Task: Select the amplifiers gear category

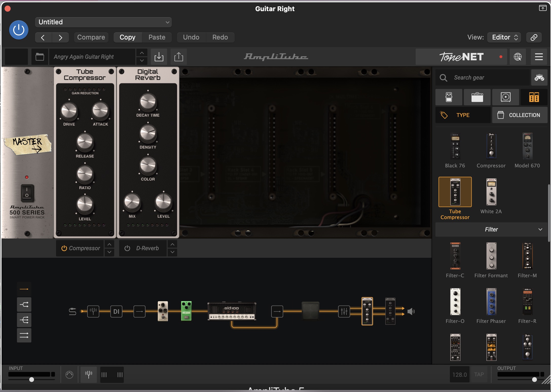Action: [477, 97]
